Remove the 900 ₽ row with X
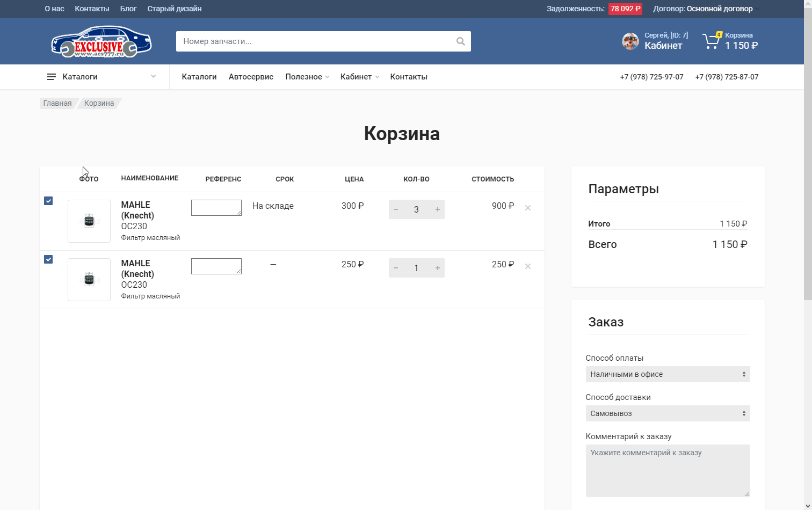Screen dimensions: 812x510 [528, 208]
